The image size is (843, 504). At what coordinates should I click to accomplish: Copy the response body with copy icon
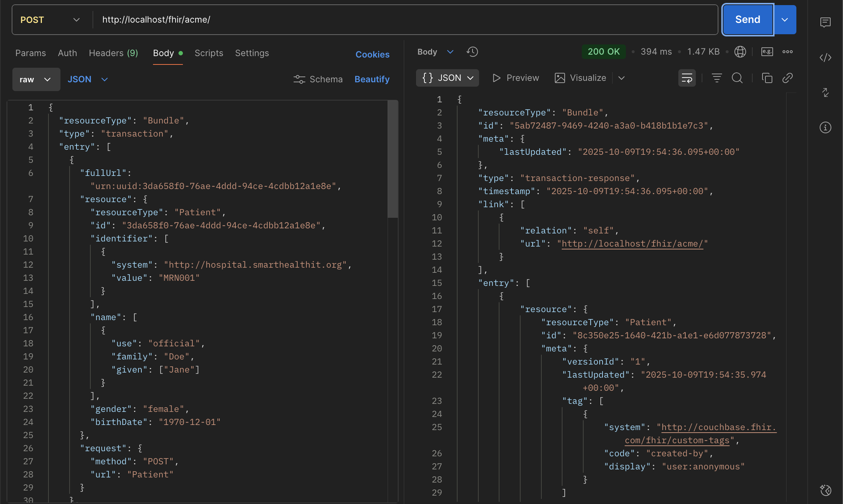click(767, 78)
